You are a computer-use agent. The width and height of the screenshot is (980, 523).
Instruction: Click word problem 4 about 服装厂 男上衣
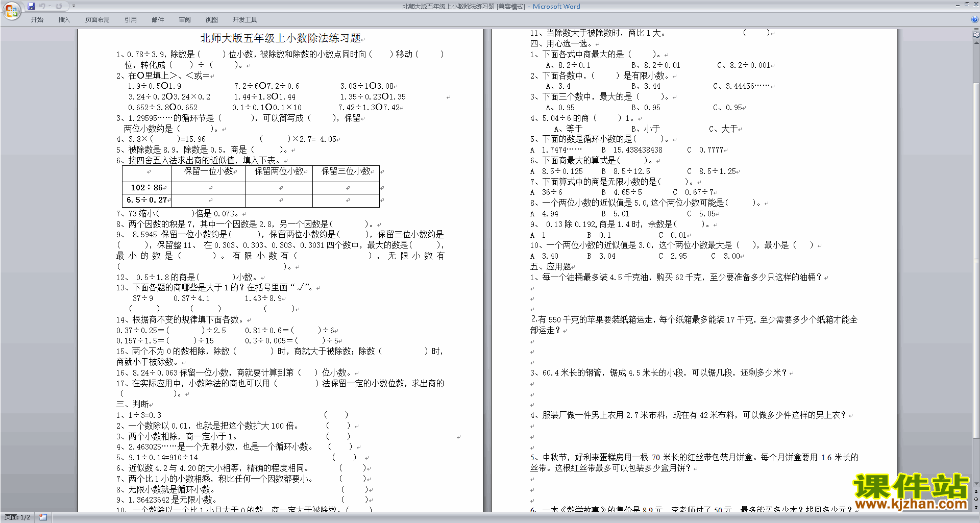point(688,415)
